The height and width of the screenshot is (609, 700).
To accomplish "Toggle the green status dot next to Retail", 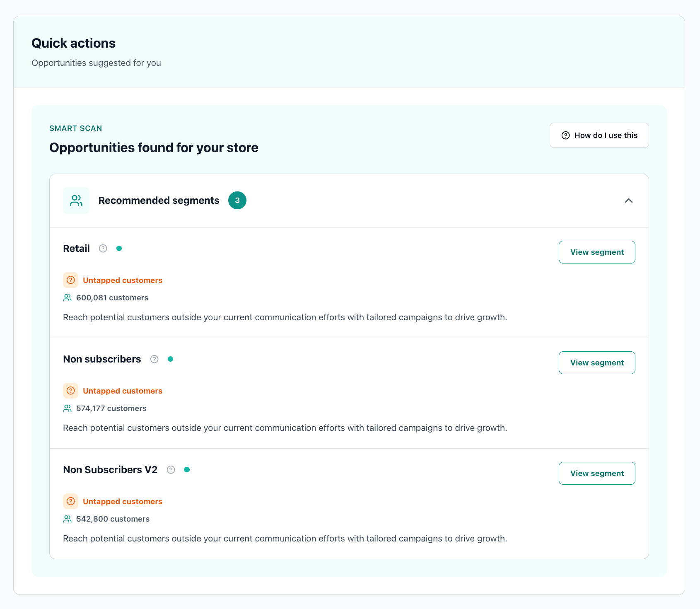I will click(x=119, y=248).
